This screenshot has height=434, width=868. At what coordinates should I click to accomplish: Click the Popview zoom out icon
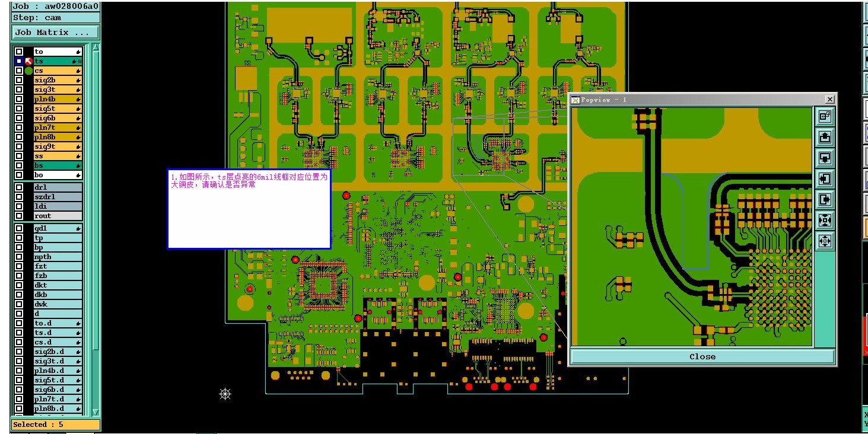(x=825, y=241)
